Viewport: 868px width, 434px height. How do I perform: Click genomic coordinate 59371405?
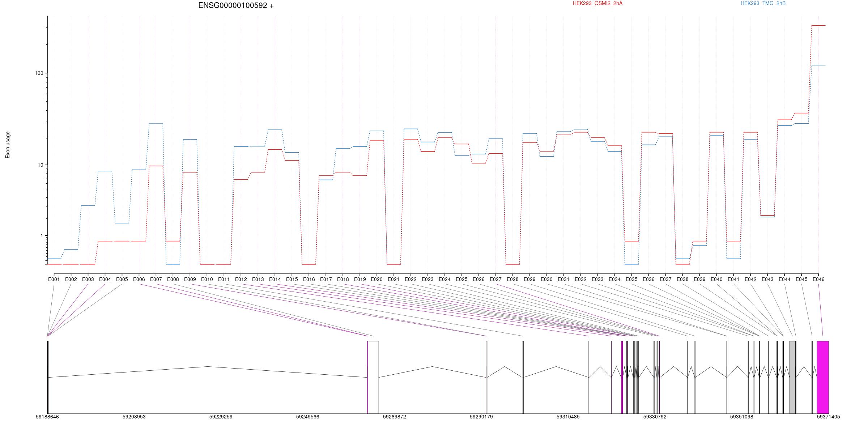tap(829, 417)
